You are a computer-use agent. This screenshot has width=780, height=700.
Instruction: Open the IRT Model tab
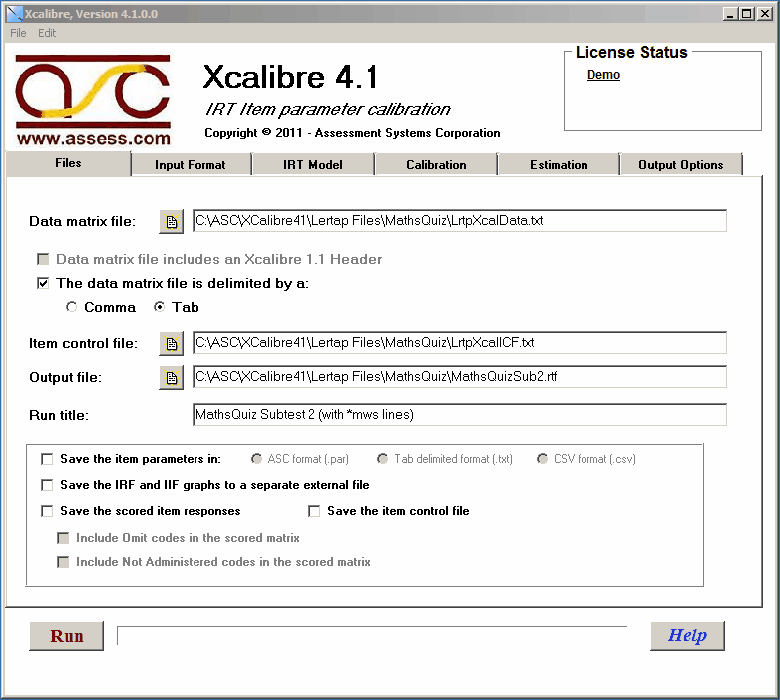pos(313,165)
